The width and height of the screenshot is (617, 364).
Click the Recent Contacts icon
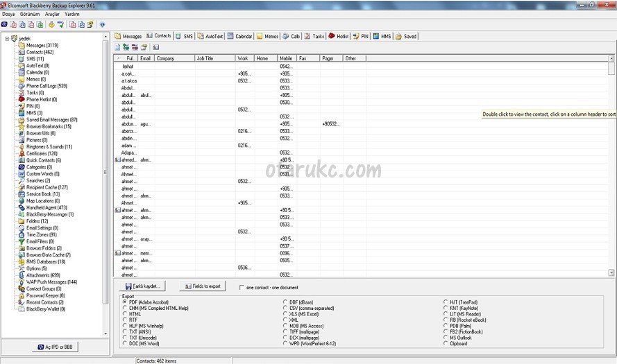tap(22, 302)
